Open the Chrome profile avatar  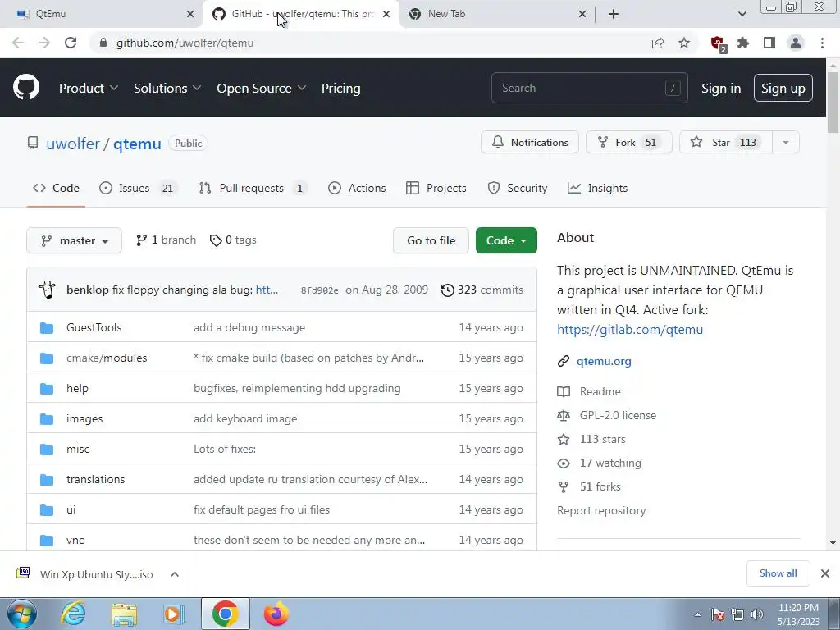(796, 43)
